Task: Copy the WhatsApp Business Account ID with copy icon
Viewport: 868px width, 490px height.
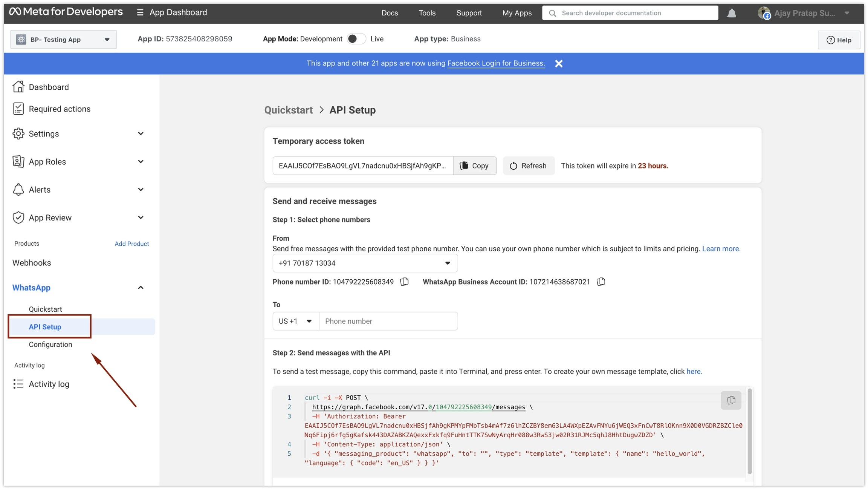Action: tap(600, 282)
